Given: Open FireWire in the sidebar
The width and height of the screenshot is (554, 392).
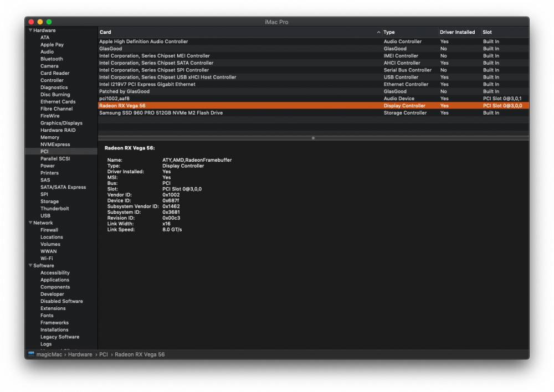Looking at the screenshot, I should click(x=50, y=116).
